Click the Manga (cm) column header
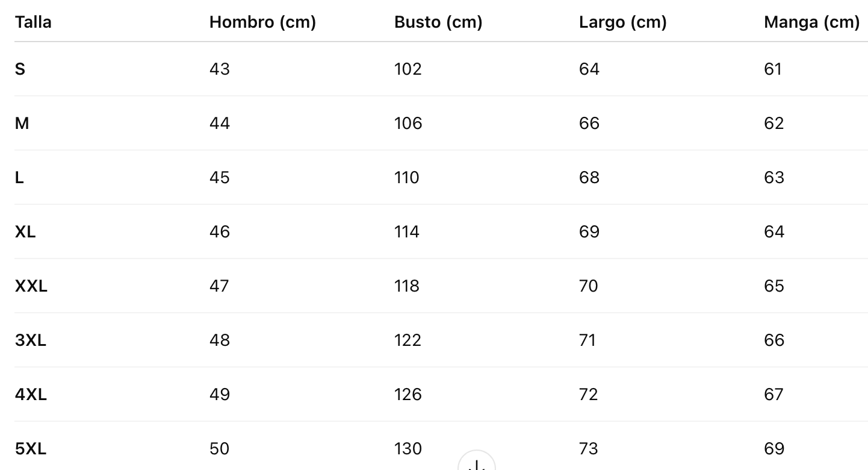 coord(811,22)
